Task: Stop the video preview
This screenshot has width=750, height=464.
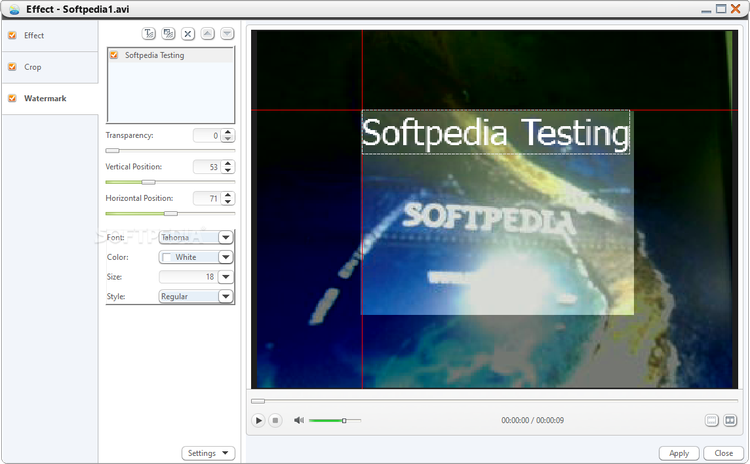Action: pyautogui.click(x=275, y=420)
